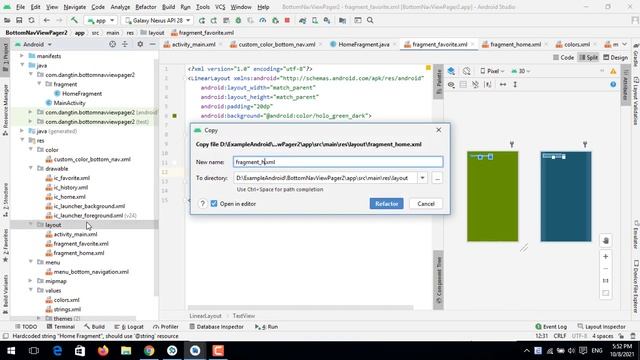The image size is (640, 360).
Task: Open File Explorer from the taskbar
Action: tap(126, 351)
